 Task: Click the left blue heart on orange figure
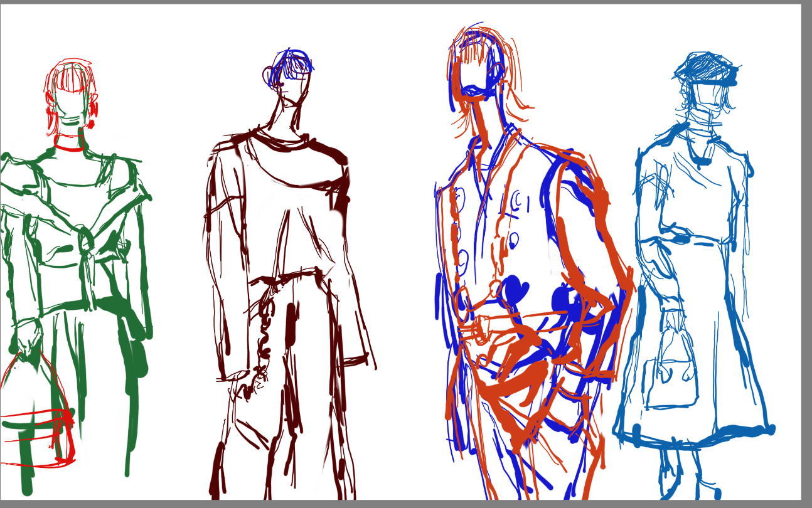pyautogui.click(x=516, y=292)
